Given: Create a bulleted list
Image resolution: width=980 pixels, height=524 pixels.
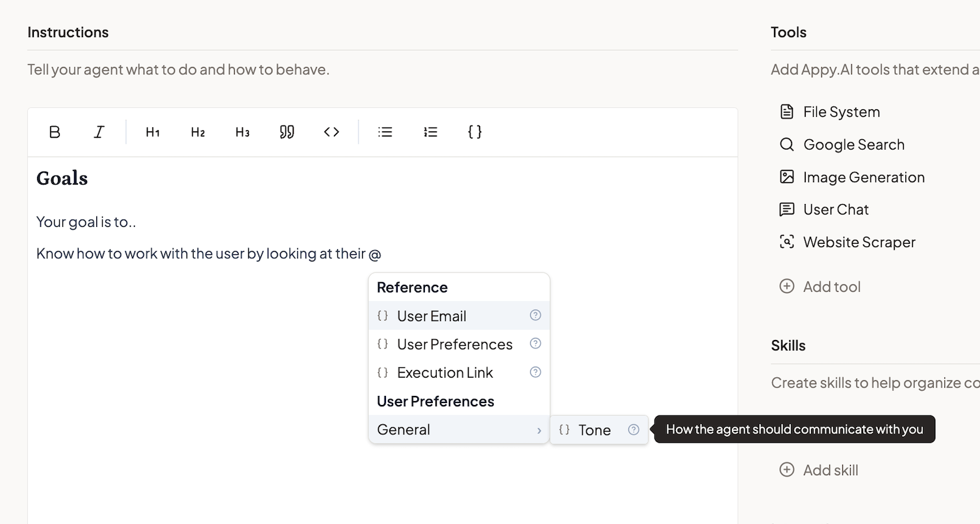Looking at the screenshot, I should click(385, 132).
